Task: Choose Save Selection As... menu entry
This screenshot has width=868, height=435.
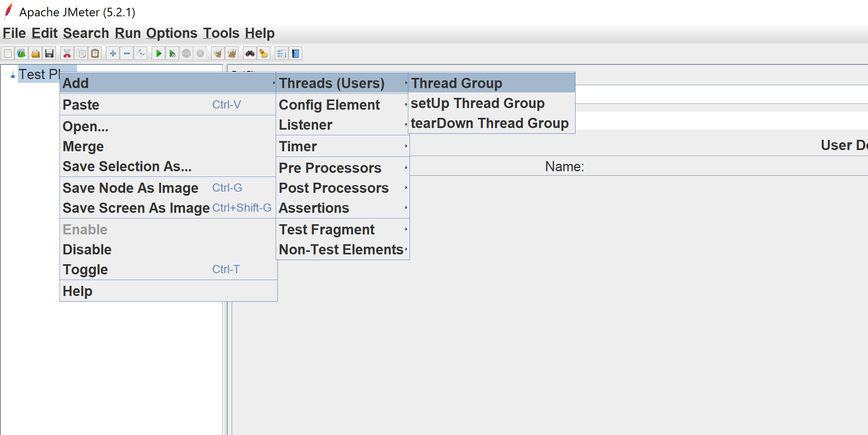Action: click(168, 166)
